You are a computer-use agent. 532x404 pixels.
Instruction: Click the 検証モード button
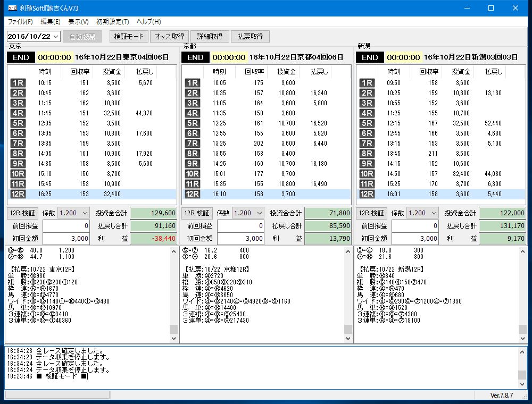point(128,37)
